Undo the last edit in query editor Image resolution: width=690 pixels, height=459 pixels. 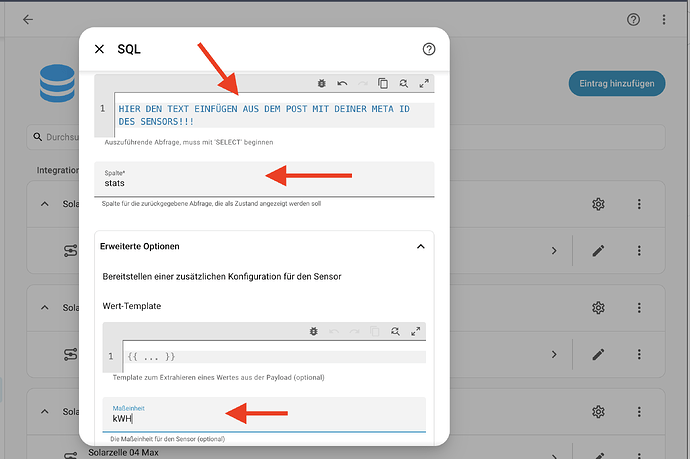(342, 83)
